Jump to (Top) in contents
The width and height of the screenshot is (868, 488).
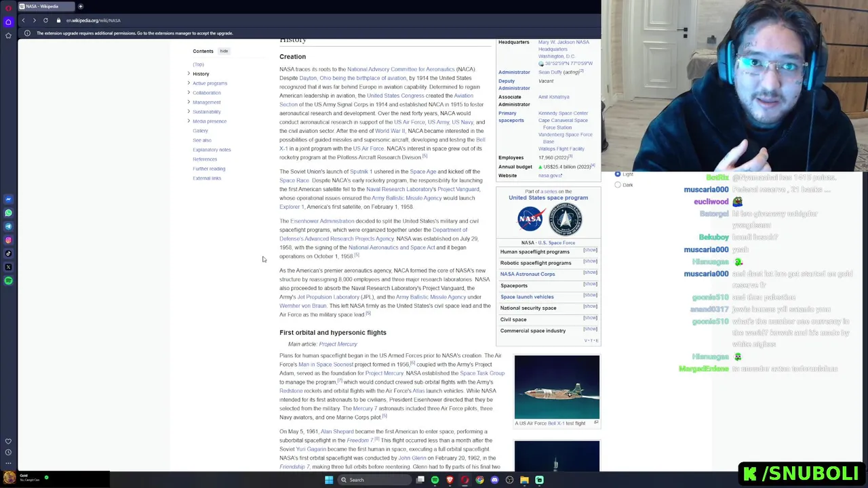click(198, 64)
